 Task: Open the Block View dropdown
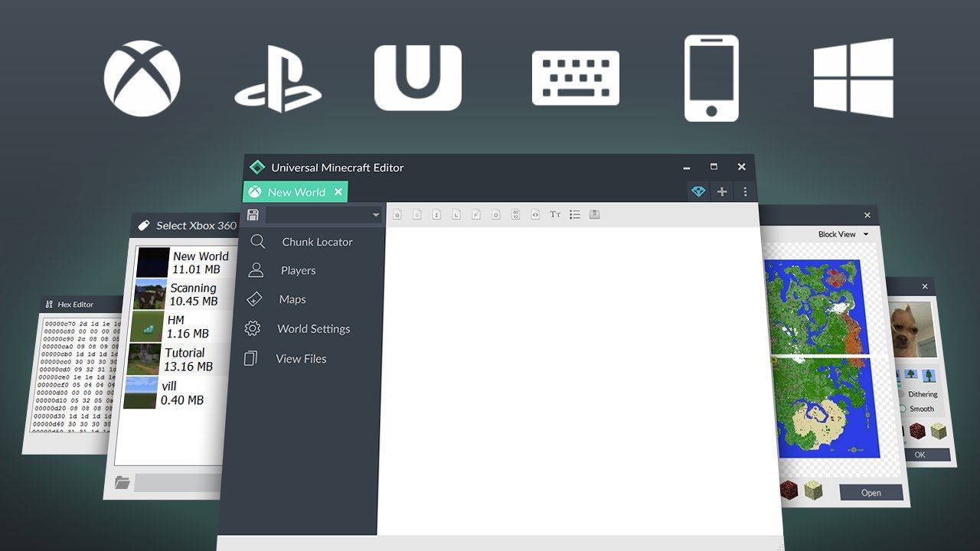coord(841,234)
